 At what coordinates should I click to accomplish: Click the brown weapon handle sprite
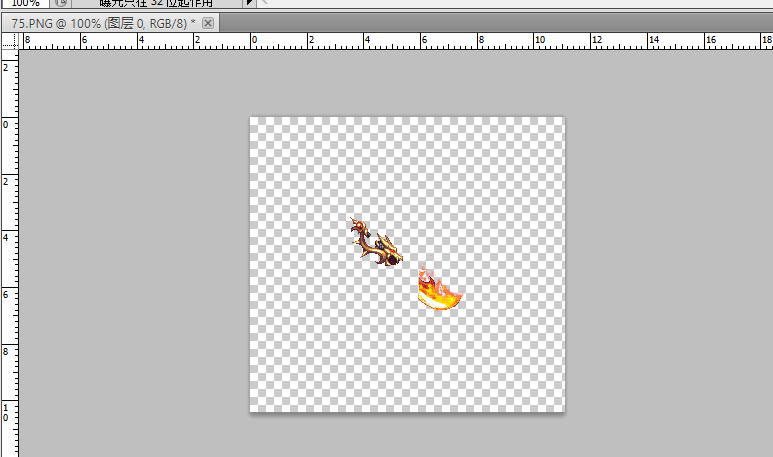[376, 243]
